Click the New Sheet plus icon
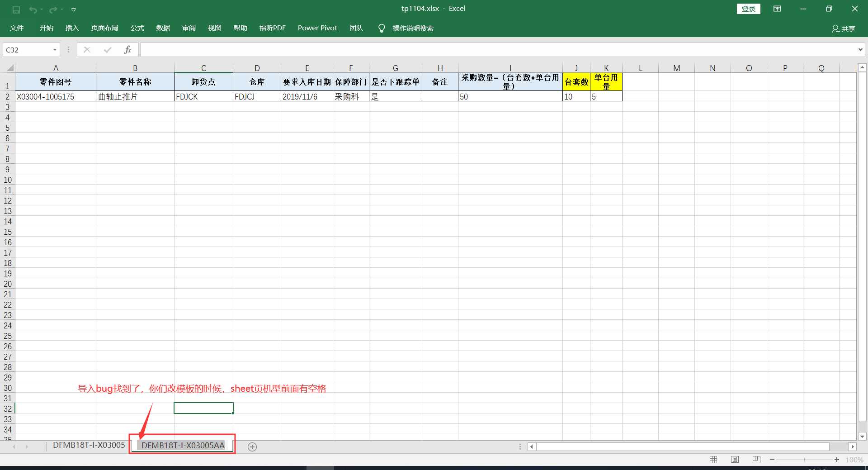Viewport: 868px width, 470px height. (252, 447)
